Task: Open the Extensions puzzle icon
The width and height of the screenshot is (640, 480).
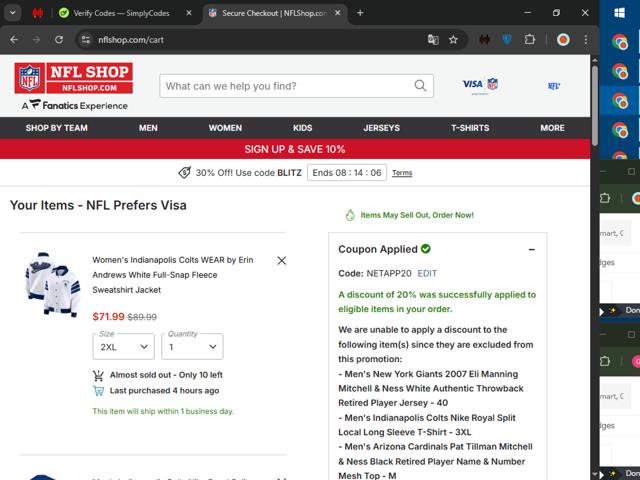Action: [x=529, y=40]
